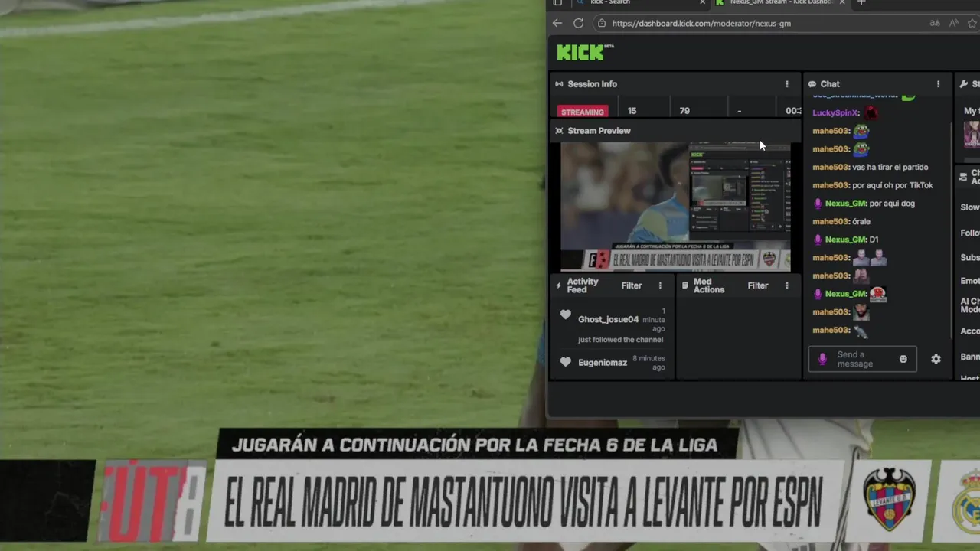Close the Nexus_GM Stream dashboard tab

(x=843, y=2)
